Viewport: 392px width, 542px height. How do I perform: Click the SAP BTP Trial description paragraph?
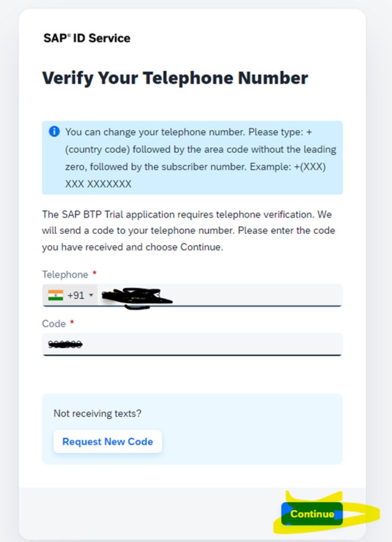tap(188, 231)
